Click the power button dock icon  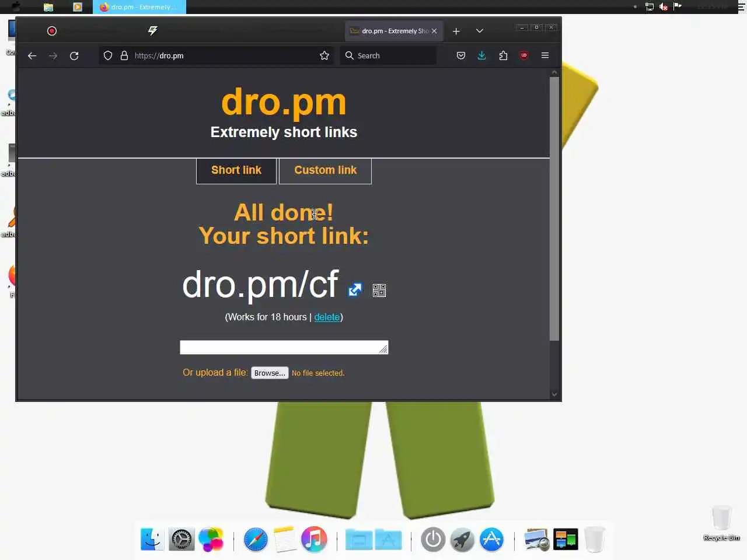click(433, 539)
